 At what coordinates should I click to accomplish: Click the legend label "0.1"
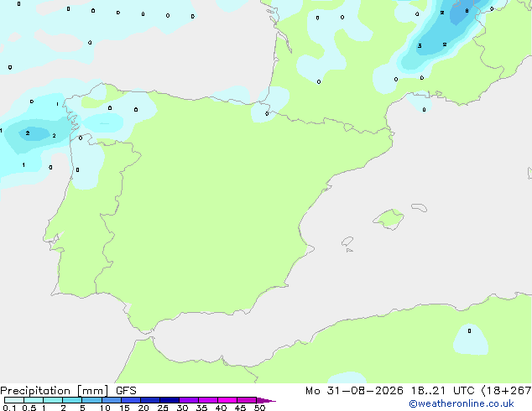pyautogui.click(x=9, y=408)
